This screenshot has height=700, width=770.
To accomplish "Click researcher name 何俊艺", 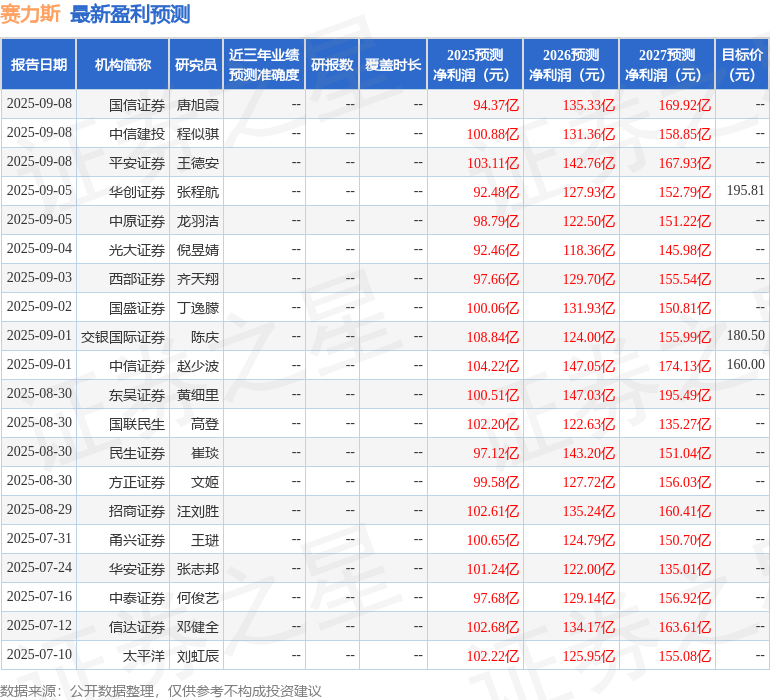I will click(198, 598).
